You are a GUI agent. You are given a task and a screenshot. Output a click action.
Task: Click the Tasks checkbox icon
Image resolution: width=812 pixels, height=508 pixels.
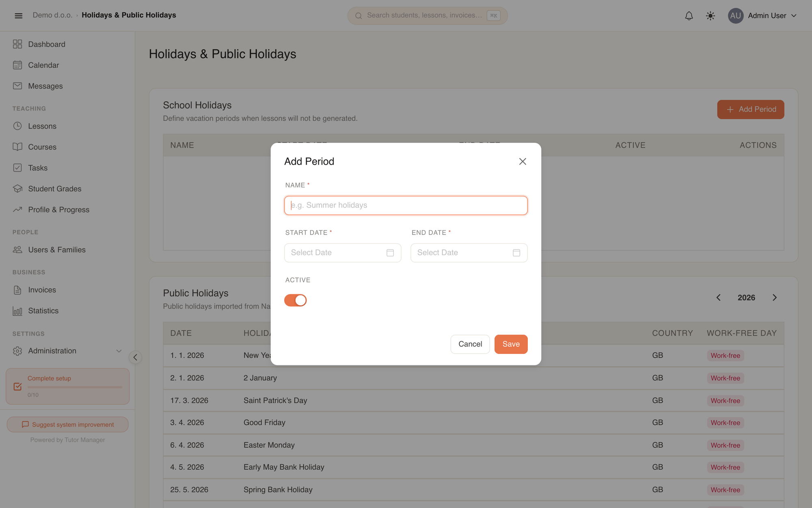[17, 167]
